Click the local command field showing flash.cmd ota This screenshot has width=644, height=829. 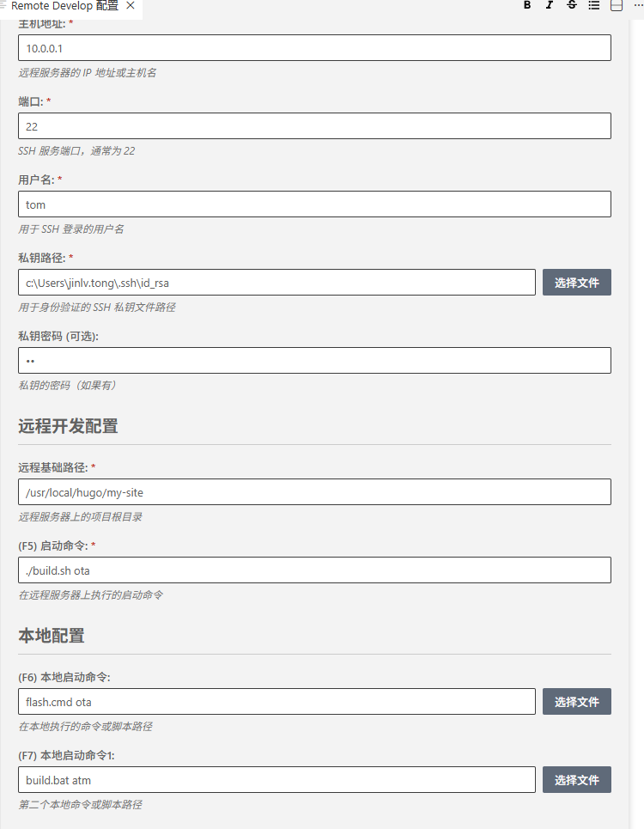(x=275, y=701)
